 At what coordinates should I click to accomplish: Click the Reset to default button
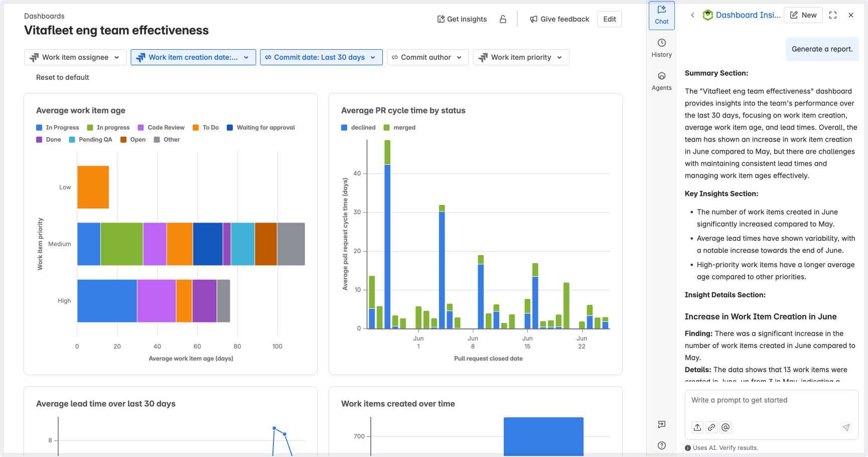[63, 77]
